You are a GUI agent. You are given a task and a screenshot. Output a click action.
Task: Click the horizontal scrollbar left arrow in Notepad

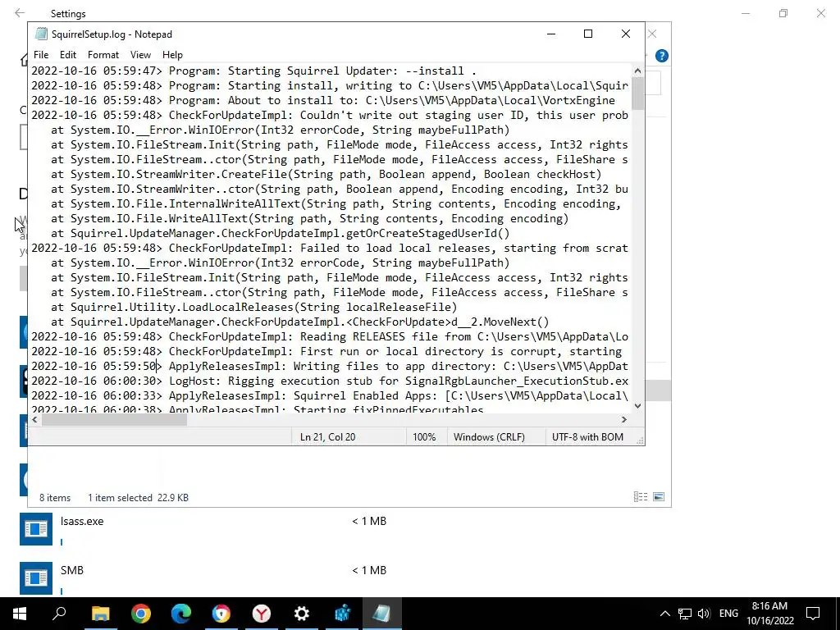(34, 419)
